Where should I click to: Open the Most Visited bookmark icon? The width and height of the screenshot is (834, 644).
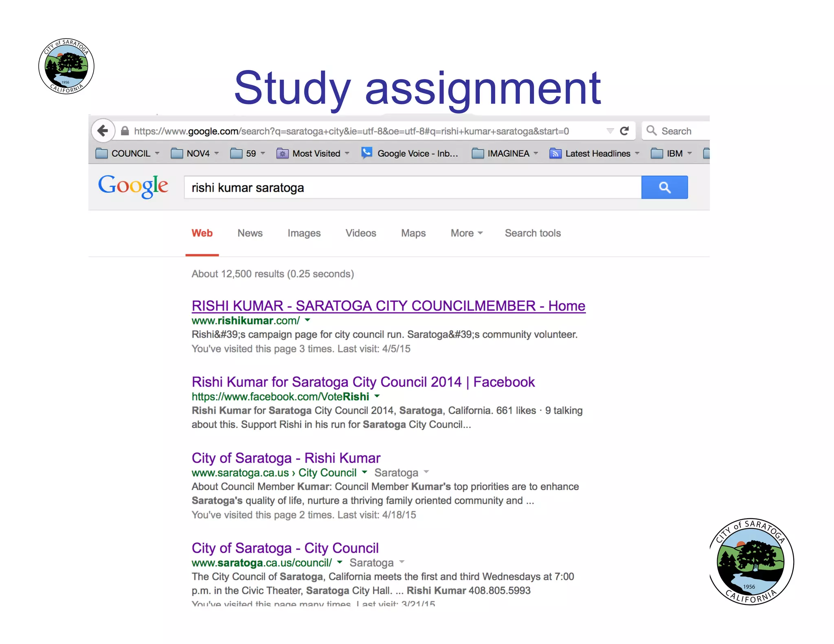click(282, 153)
